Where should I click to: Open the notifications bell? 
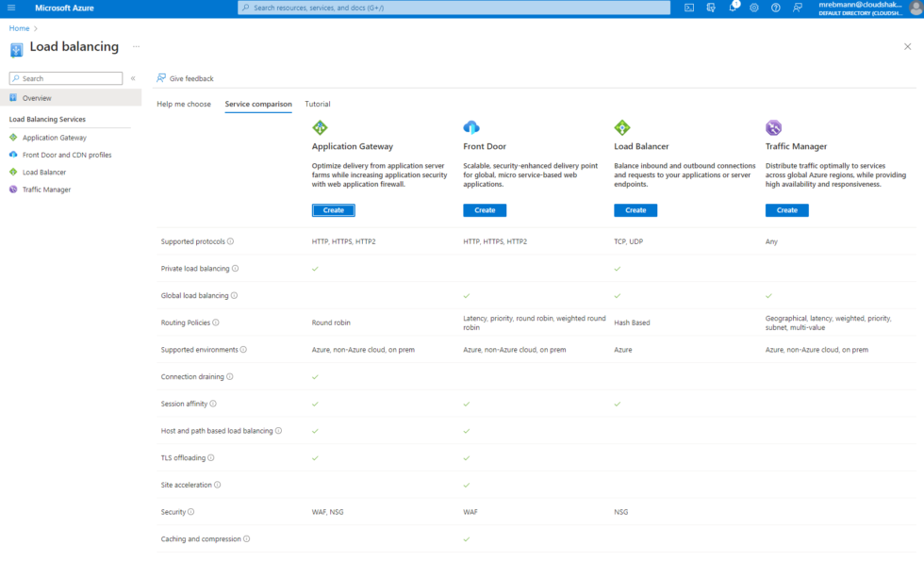[x=733, y=8]
